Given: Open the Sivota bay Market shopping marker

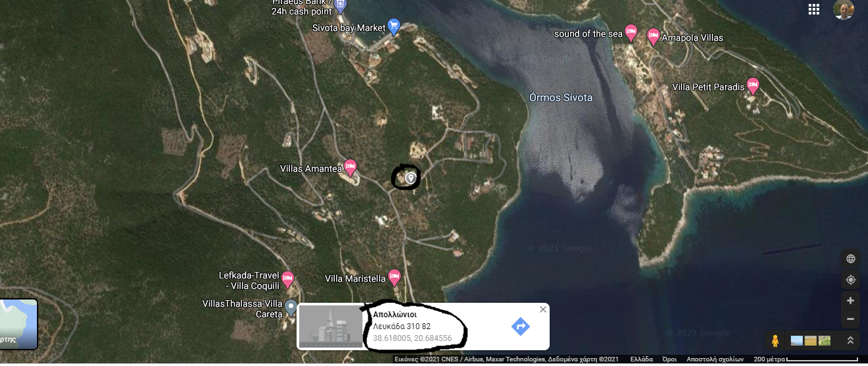Looking at the screenshot, I should tap(393, 26).
